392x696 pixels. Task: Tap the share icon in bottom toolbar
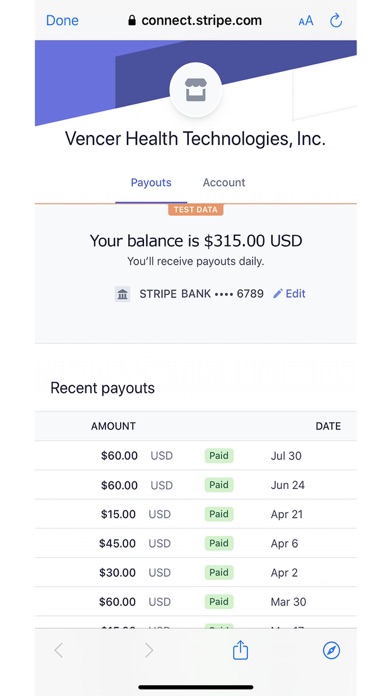point(240,650)
